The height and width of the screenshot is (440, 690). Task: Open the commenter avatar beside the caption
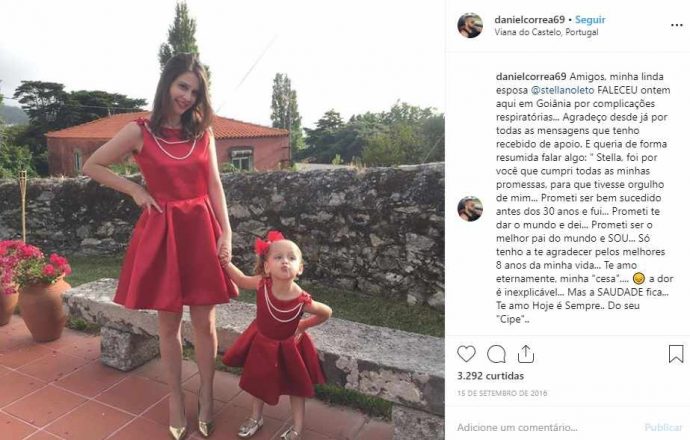tap(470, 209)
